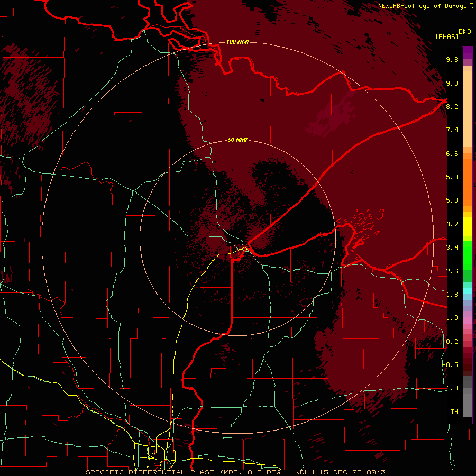
Task: Click the 50 NMI range ring label
Action: tap(237, 140)
